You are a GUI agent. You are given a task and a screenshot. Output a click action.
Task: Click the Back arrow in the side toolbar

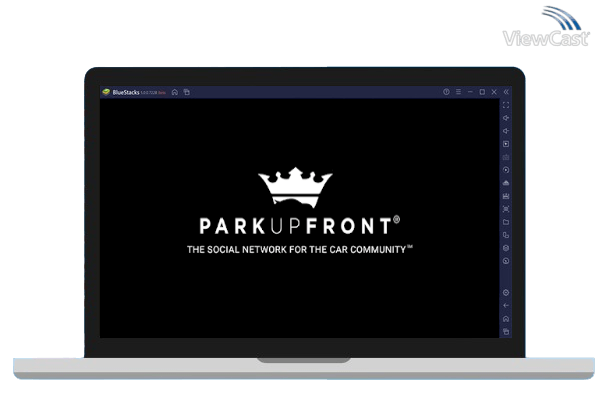(506, 306)
